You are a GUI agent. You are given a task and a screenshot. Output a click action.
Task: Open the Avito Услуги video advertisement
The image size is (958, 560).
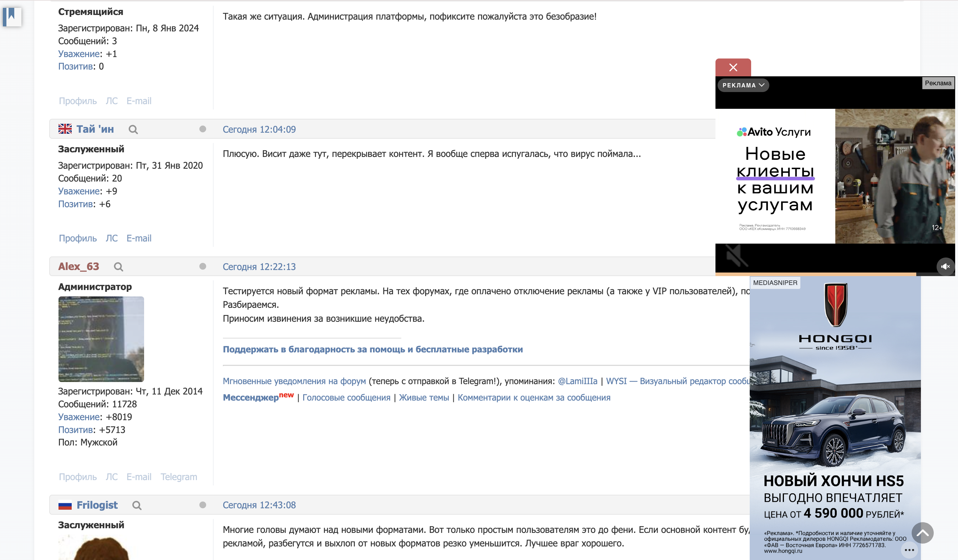[835, 176]
